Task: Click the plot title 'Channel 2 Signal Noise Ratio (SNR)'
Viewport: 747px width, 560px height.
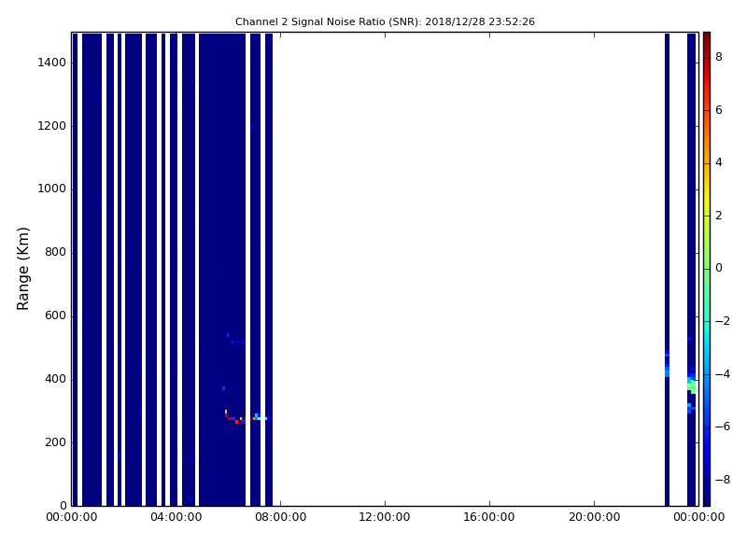Action: click(x=328, y=21)
